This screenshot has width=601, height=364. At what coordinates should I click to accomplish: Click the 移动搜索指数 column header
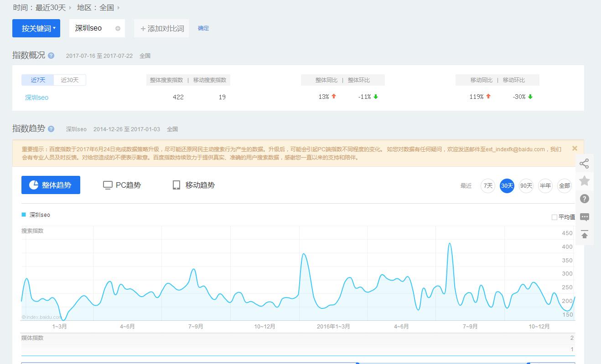click(x=210, y=80)
